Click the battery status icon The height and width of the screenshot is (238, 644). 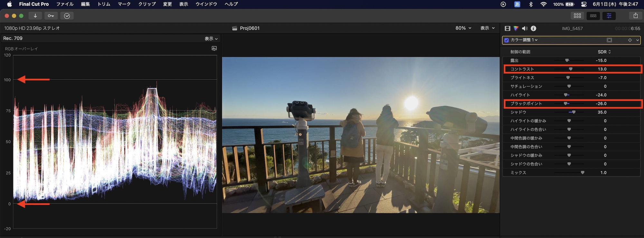tap(570, 4)
